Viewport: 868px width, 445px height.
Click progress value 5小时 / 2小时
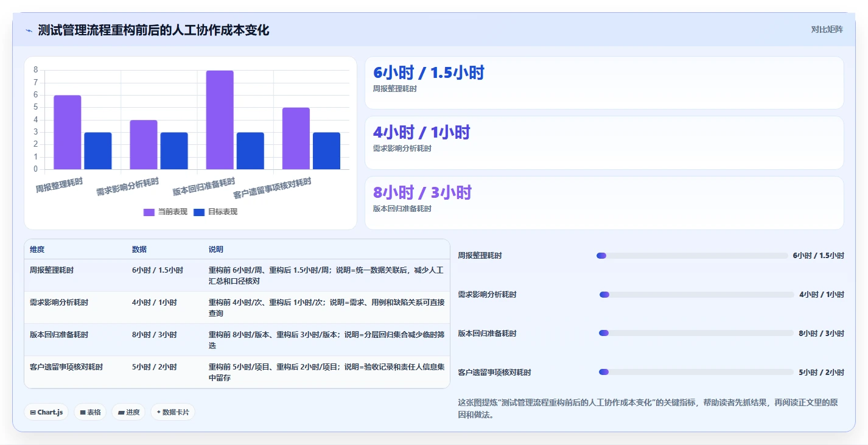822,372
